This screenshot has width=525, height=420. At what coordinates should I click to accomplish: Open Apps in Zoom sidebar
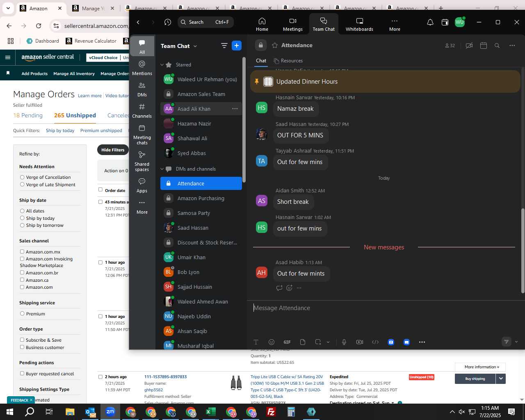[x=142, y=185]
